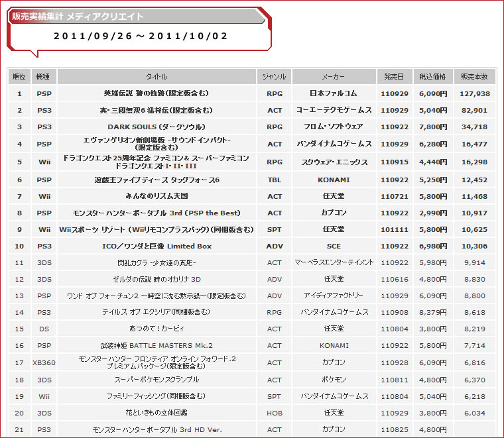504x438 pixels.
Task: Click maker 日本ファルコム
Action: [334, 93]
